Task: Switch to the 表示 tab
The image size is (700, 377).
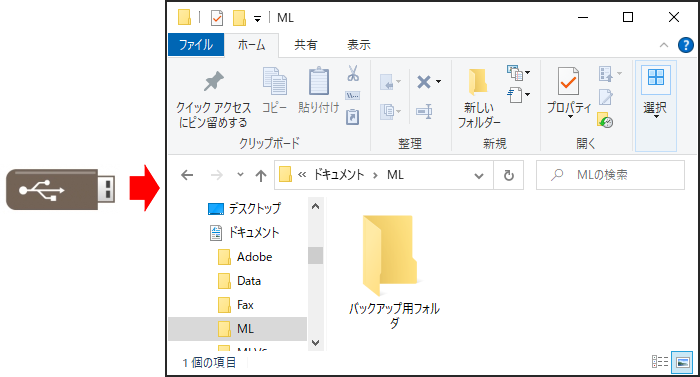Action: tap(359, 45)
